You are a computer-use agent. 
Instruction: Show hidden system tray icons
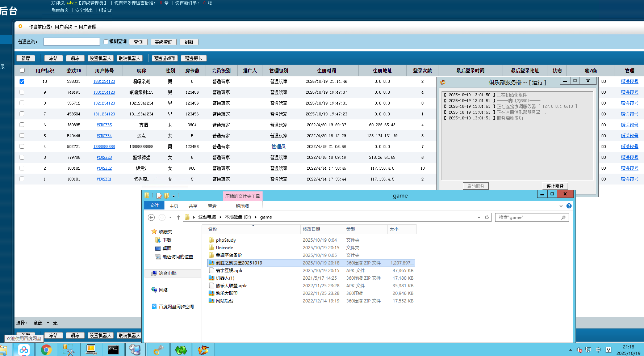(x=570, y=350)
